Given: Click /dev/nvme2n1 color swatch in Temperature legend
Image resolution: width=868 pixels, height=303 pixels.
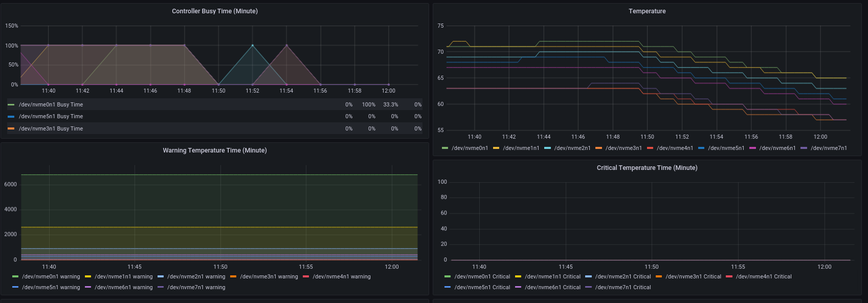Looking at the screenshot, I should [x=548, y=148].
